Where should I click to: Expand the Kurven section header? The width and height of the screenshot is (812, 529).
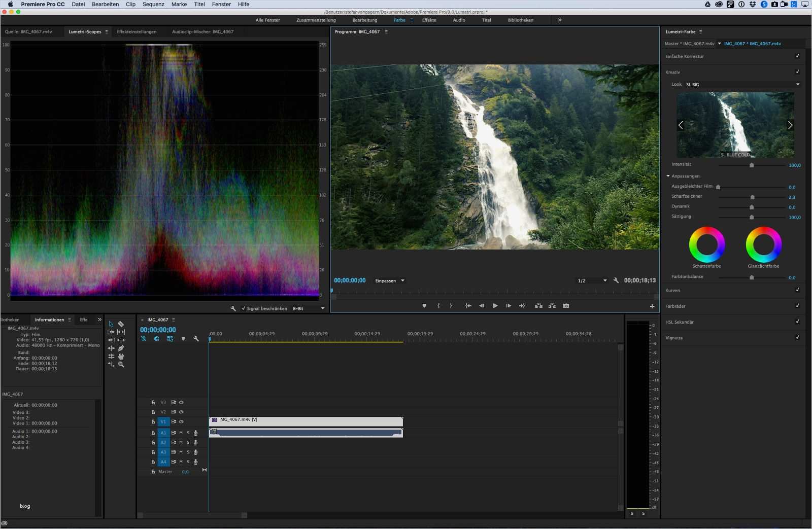click(x=673, y=290)
